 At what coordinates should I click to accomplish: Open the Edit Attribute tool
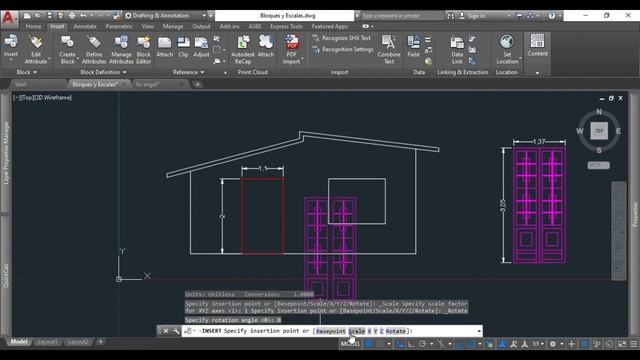pyautogui.click(x=36, y=49)
